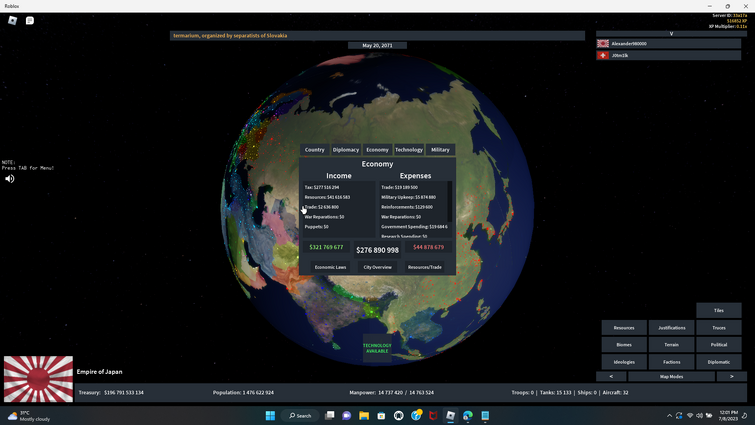The height and width of the screenshot is (425, 755).
Task: Select the Diplomatic map mode
Action: (x=718, y=362)
